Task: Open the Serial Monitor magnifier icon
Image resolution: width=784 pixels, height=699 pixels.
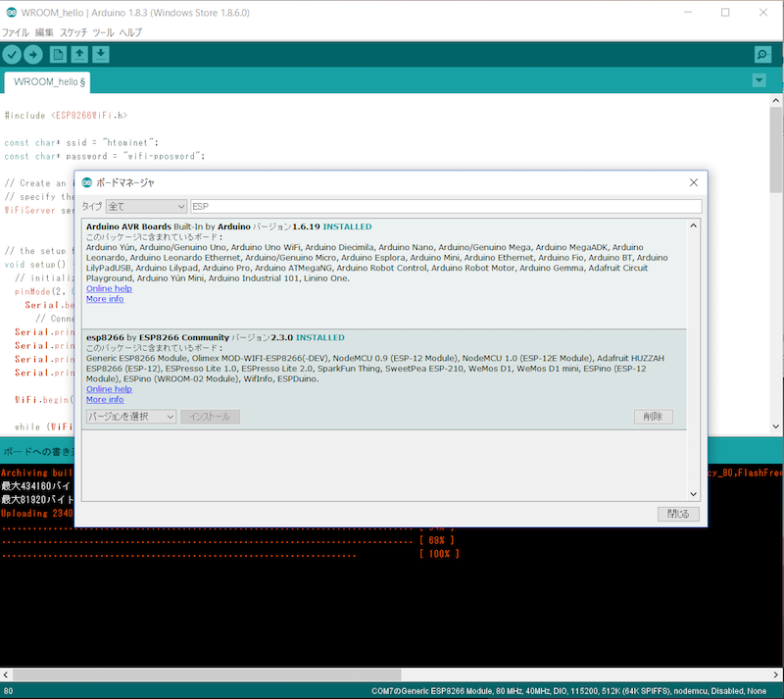Action: (x=762, y=55)
